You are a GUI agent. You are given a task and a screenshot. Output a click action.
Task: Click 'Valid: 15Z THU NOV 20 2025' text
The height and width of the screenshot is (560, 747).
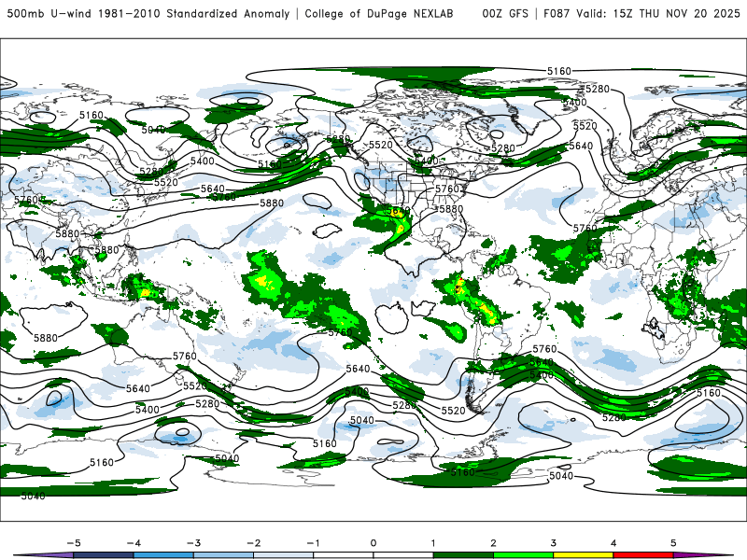click(658, 13)
